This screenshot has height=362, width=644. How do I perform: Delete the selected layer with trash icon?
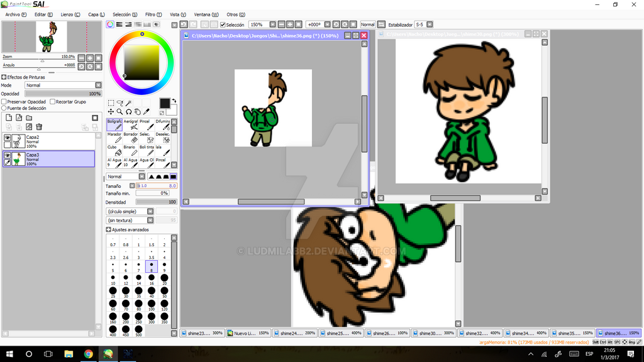click(x=39, y=127)
